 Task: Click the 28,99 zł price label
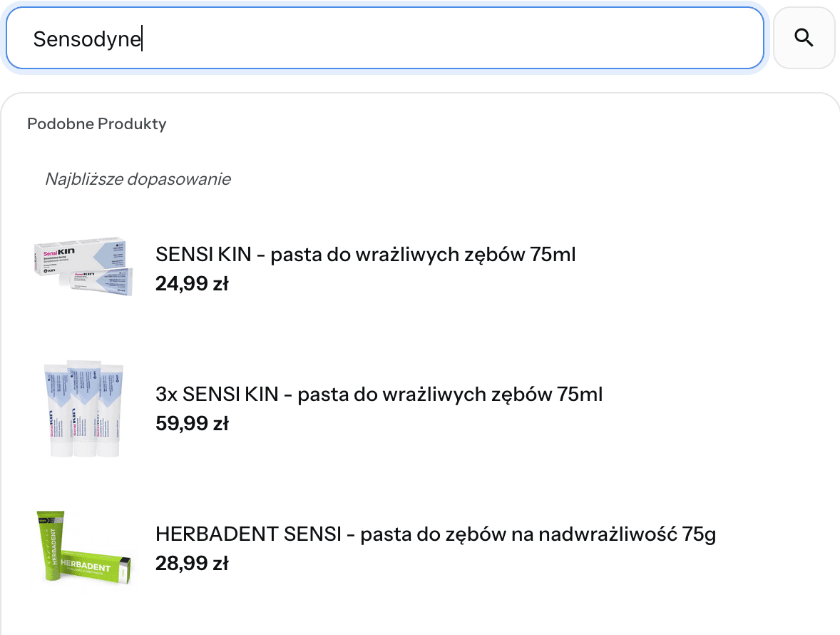point(192,563)
